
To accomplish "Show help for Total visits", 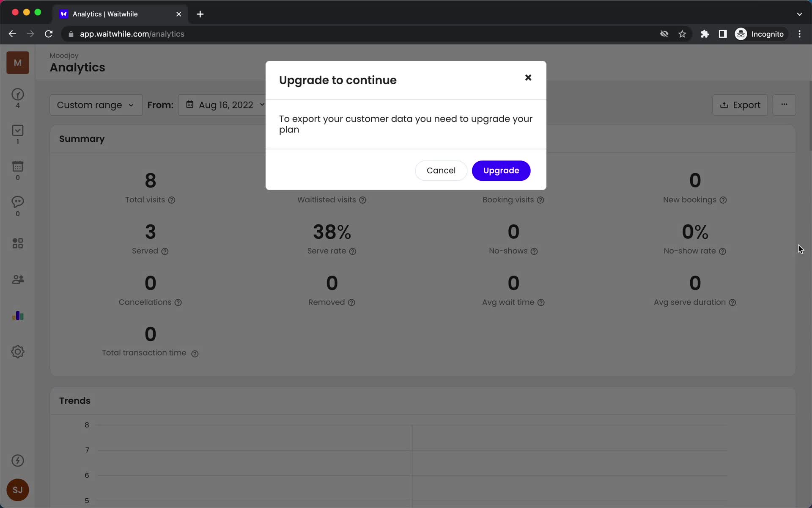I will pos(172,200).
